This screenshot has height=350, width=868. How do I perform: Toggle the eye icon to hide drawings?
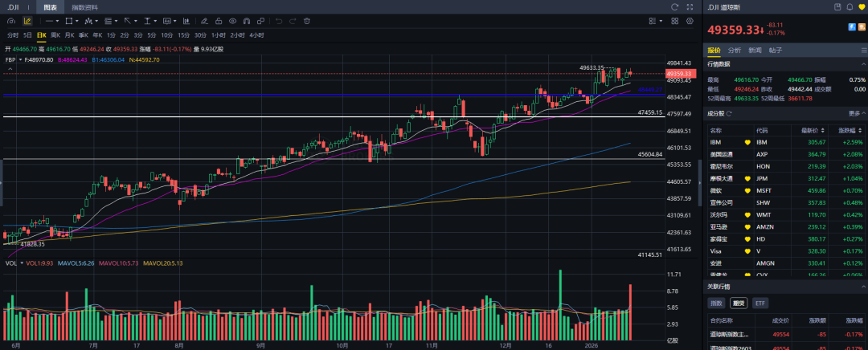(233, 21)
